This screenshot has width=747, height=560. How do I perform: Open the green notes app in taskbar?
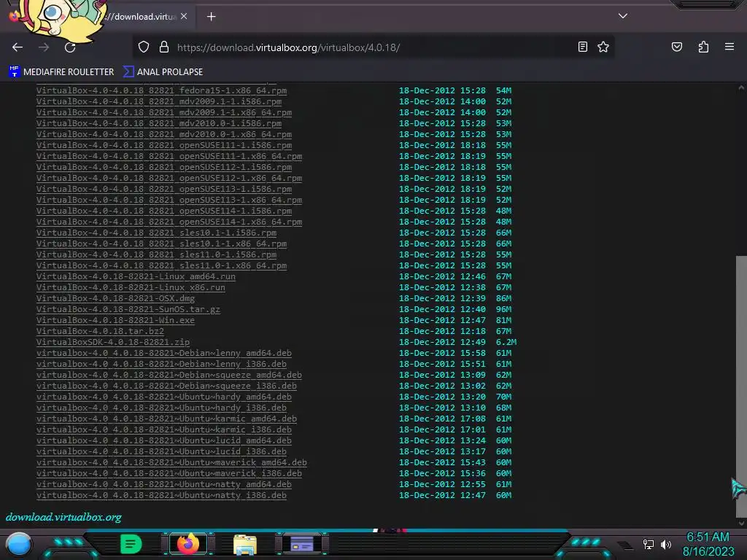(x=131, y=544)
